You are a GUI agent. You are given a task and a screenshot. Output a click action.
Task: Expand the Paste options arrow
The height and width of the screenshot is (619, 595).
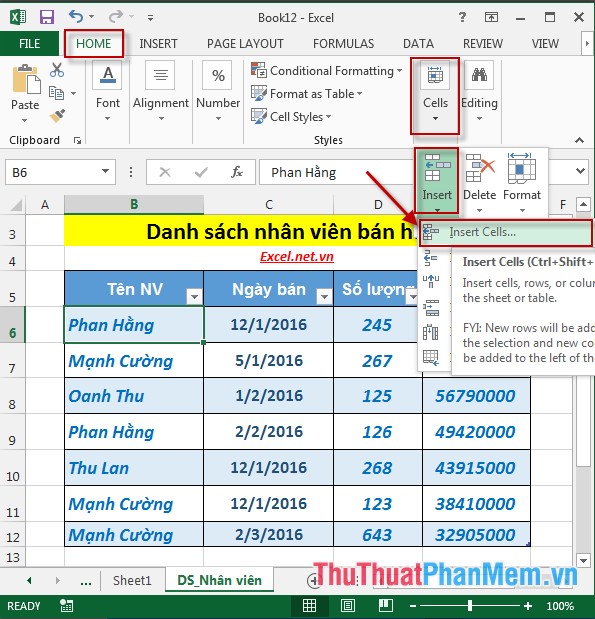[x=24, y=120]
